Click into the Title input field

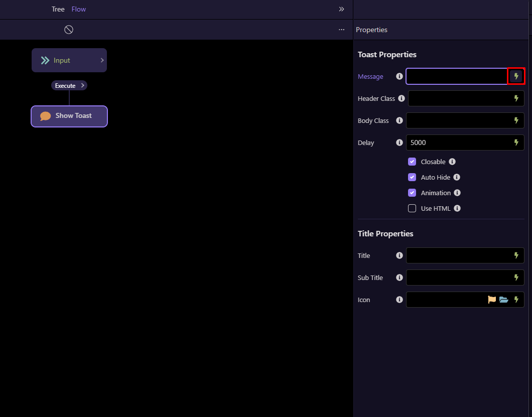tap(458, 255)
